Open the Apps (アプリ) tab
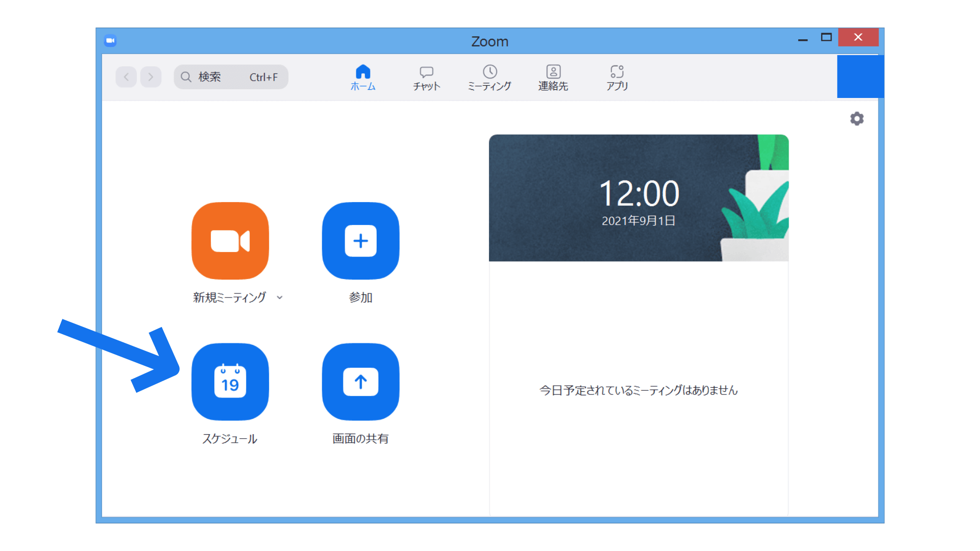 (x=617, y=78)
